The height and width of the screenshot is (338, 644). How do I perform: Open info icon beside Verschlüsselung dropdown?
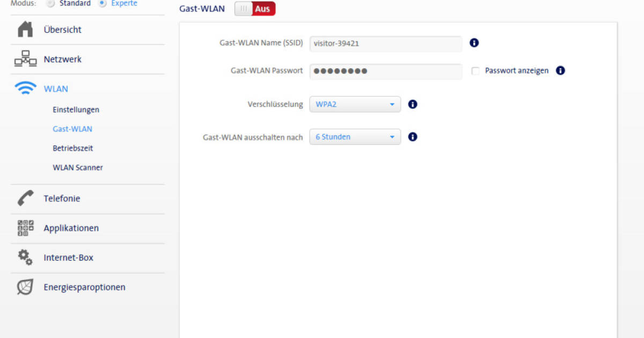[413, 104]
